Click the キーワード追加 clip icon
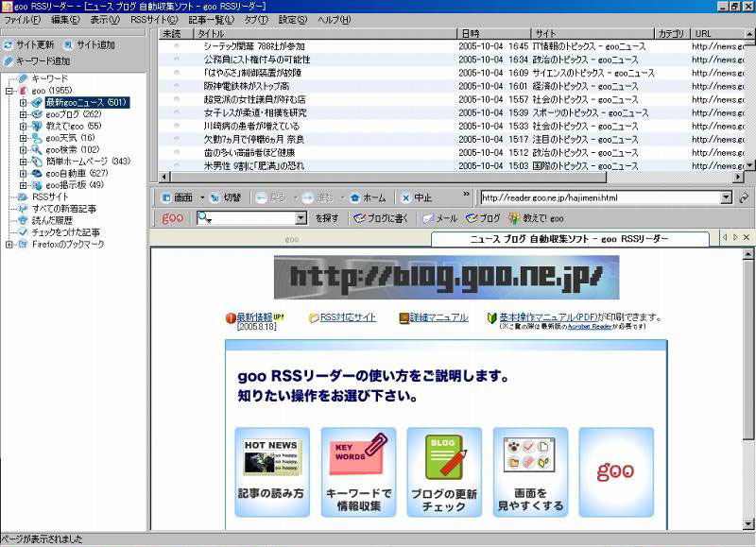 [x=8, y=61]
